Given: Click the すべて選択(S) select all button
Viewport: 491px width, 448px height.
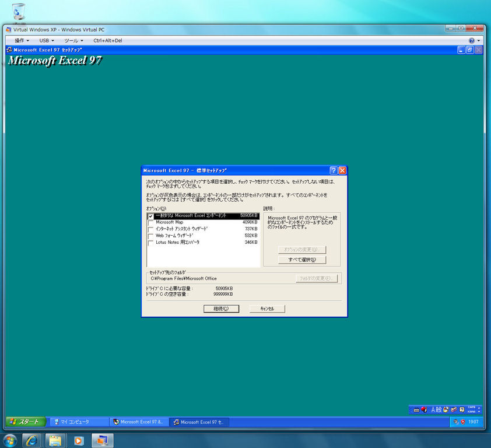Looking at the screenshot, I should pos(302,260).
